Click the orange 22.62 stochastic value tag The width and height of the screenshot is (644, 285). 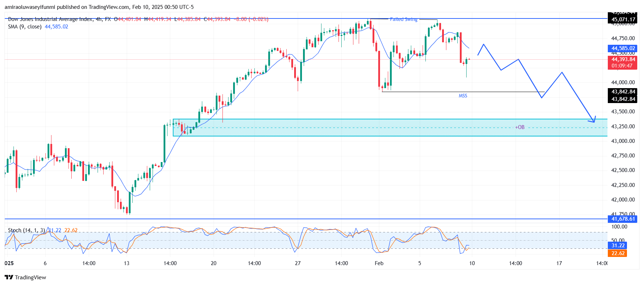point(617,253)
